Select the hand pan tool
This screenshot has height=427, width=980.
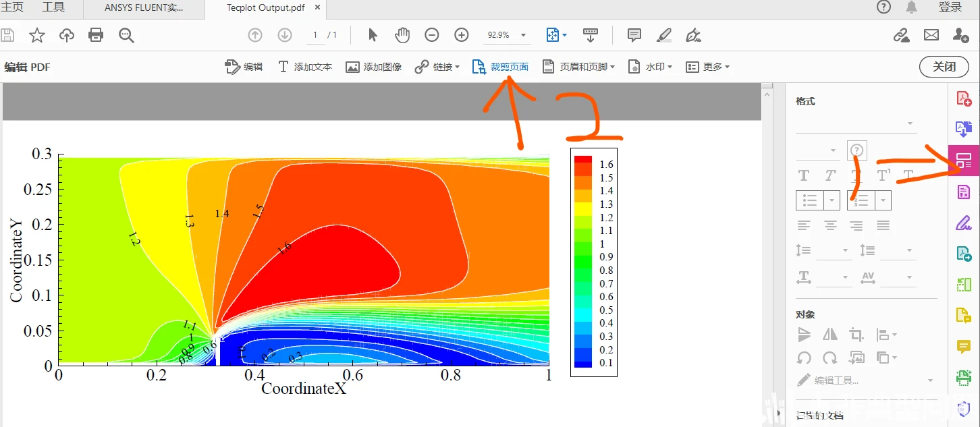pyautogui.click(x=402, y=35)
